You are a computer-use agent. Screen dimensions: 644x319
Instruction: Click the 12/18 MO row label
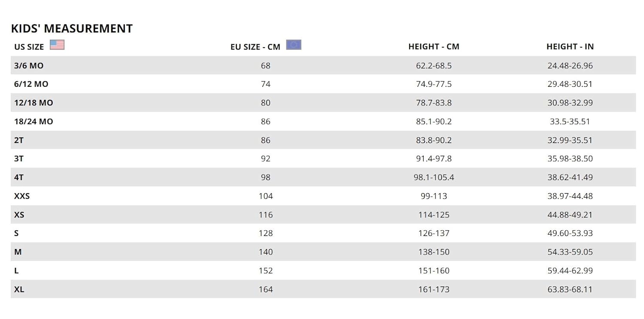click(33, 103)
